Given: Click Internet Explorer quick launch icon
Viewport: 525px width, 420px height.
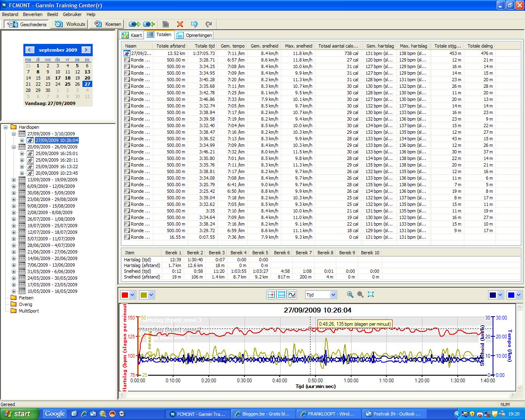Looking at the screenshot, I should click(84, 414).
